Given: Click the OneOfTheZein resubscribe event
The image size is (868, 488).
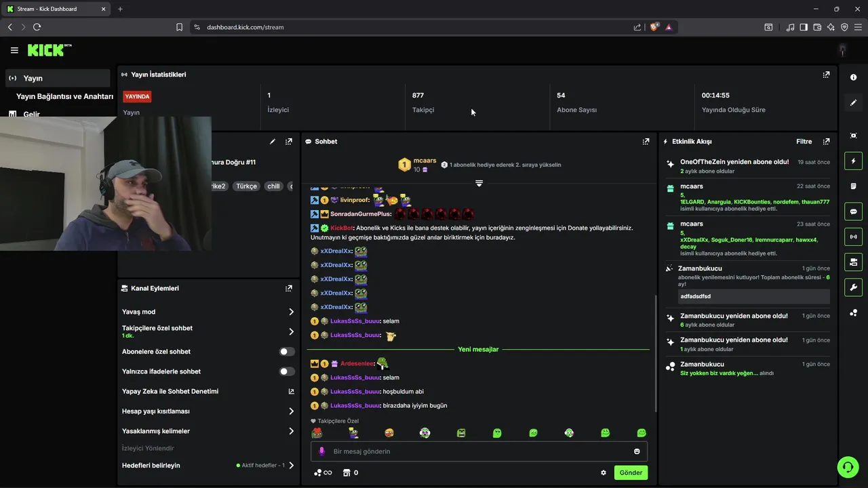Looking at the screenshot, I should tap(746, 166).
